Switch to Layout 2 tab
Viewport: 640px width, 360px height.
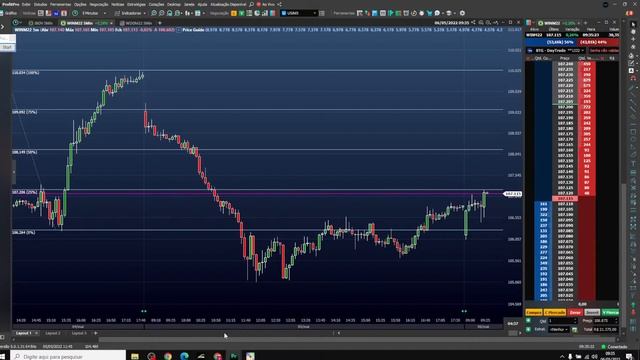(53, 333)
